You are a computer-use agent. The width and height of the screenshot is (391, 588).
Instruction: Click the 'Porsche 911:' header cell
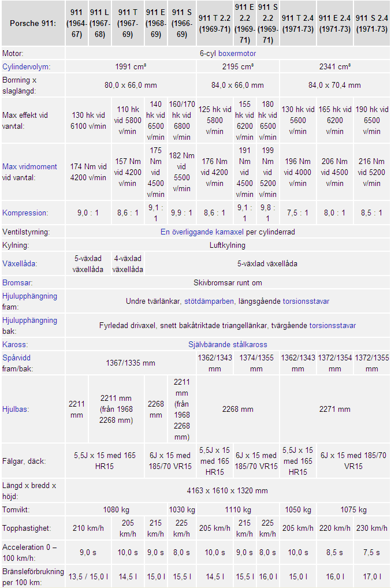(33, 23)
